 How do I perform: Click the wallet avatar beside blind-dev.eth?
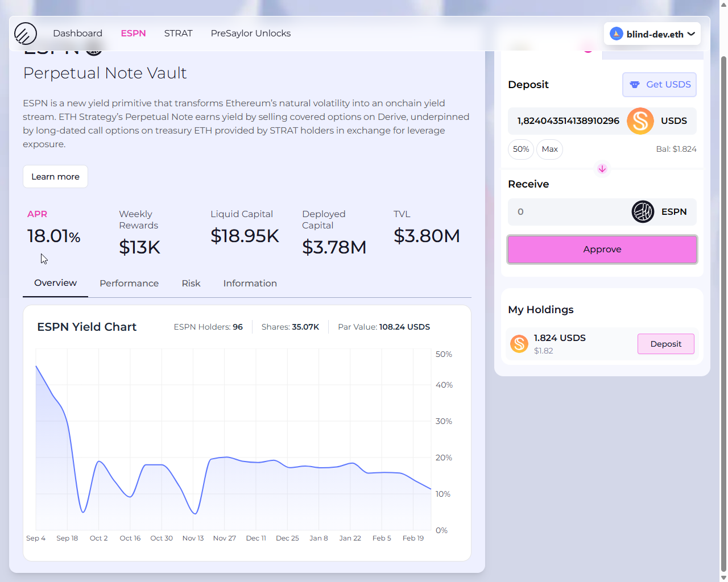(x=616, y=34)
